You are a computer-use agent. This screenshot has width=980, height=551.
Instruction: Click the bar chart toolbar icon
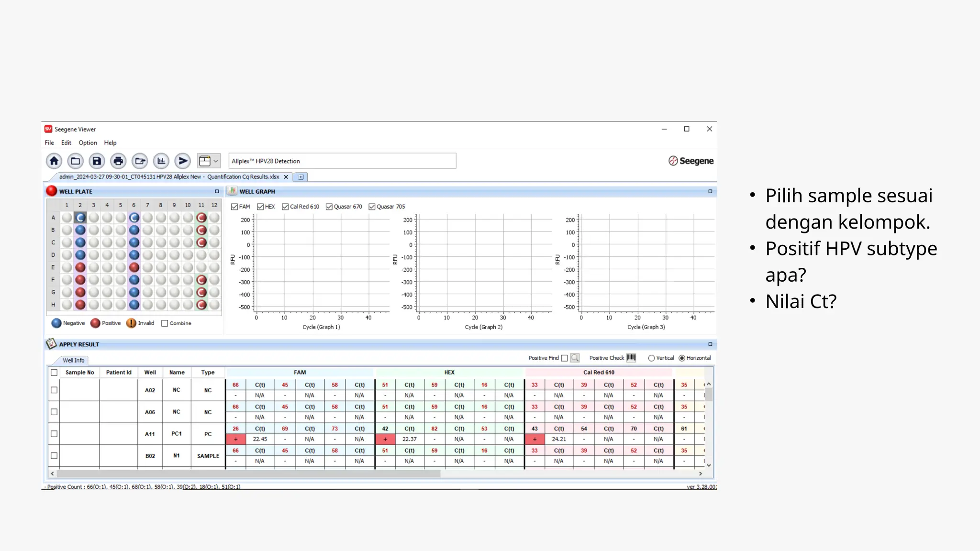click(161, 161)
